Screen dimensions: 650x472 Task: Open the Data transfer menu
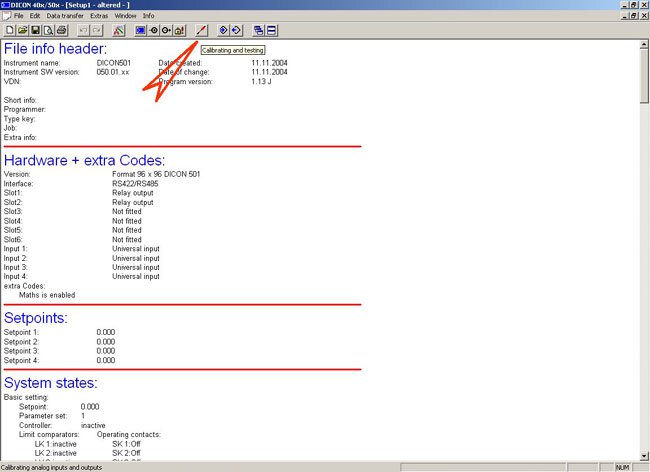[65, 16]
